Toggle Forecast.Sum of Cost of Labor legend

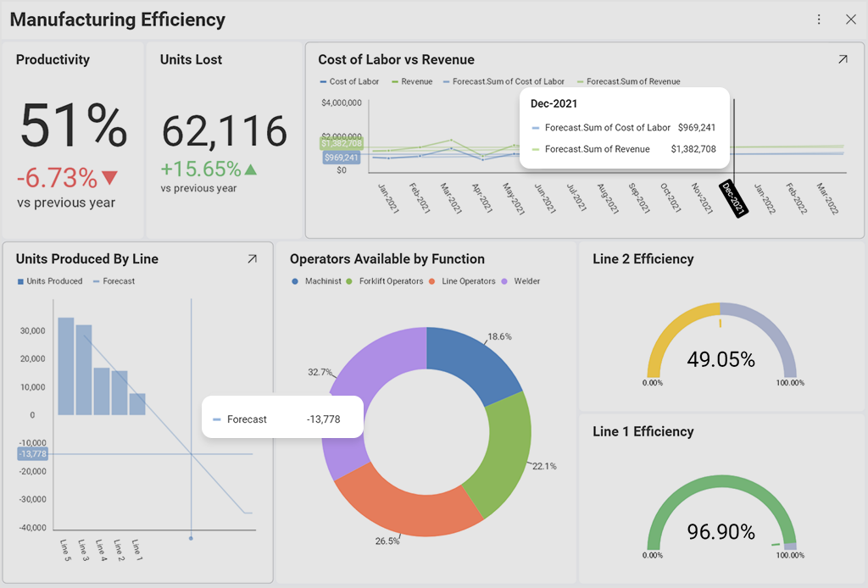click(508, 82)
